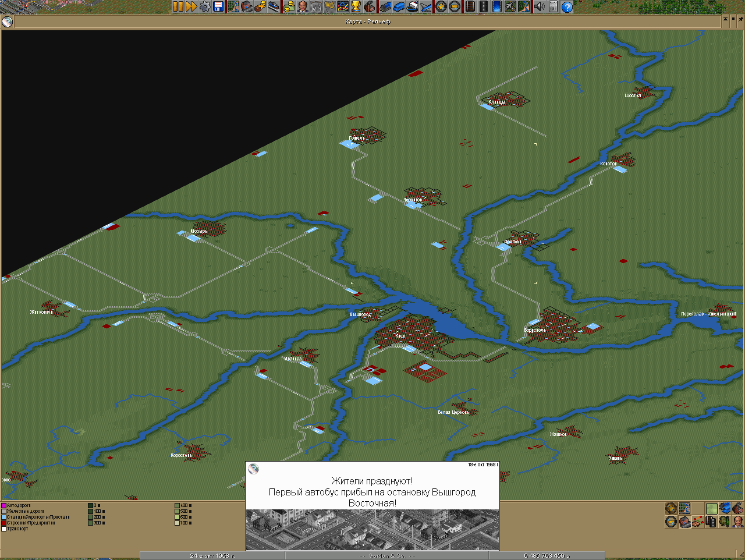Screen dimensions: 745x560
Task: Open airport construction tool
Action: point(510,6)
